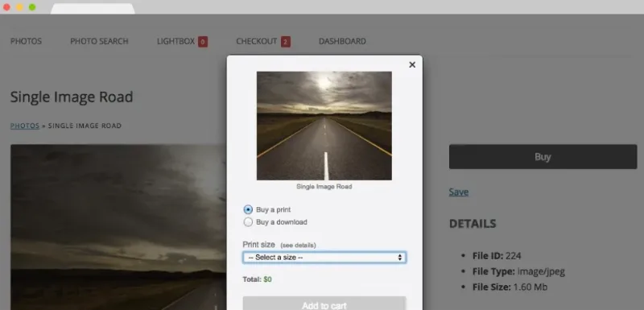Open the CHECKOUT menu item
Image resolution: width=644 pixels, height=310 pixels.
click(x=256, y=41)
